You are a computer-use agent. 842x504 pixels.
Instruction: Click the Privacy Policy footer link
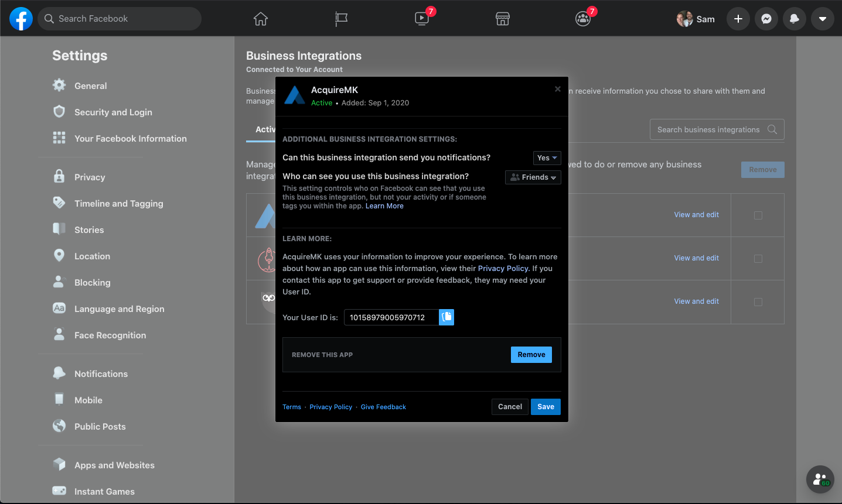[331, 407]
